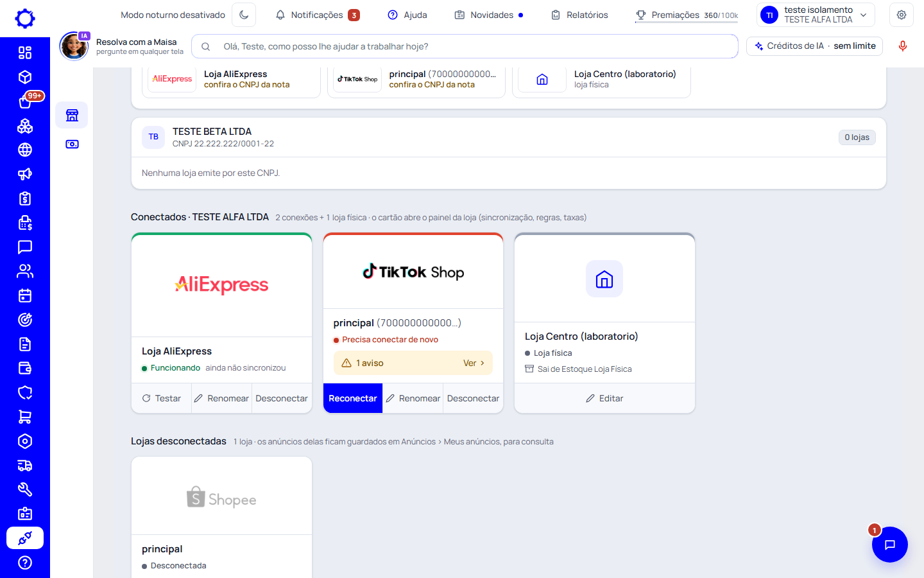Viewport: 924px width, 578px height.
Task: Open the single cube products icon
Action: [x=25, y=77]
